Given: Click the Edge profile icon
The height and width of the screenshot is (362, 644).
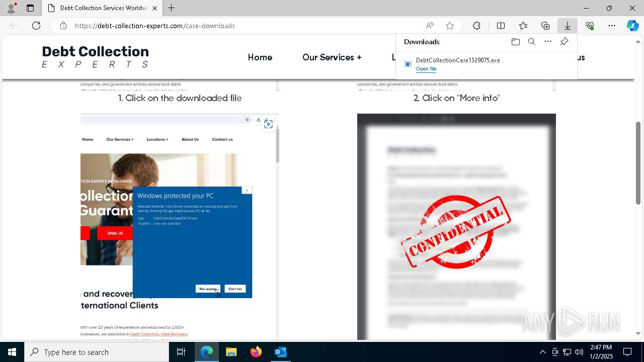Looking at the screenshot, I should point(11,8).
